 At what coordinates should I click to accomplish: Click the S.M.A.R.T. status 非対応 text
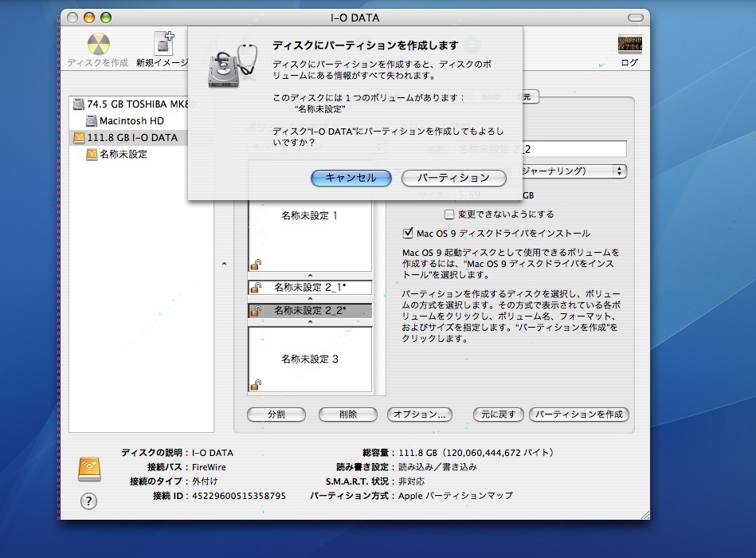click(412, 481)
